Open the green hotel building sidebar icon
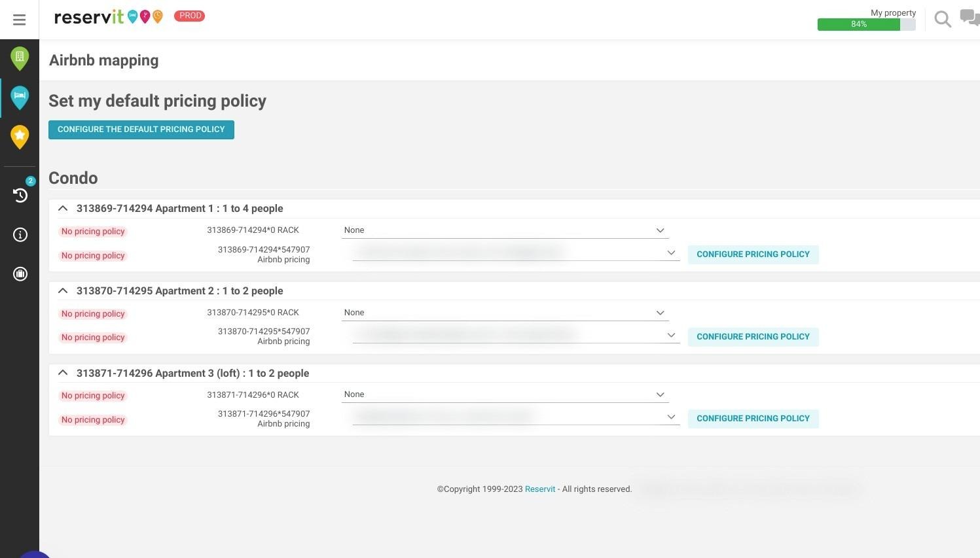Image resolution: width=980 pixels, height=558 pixels. 20,59
